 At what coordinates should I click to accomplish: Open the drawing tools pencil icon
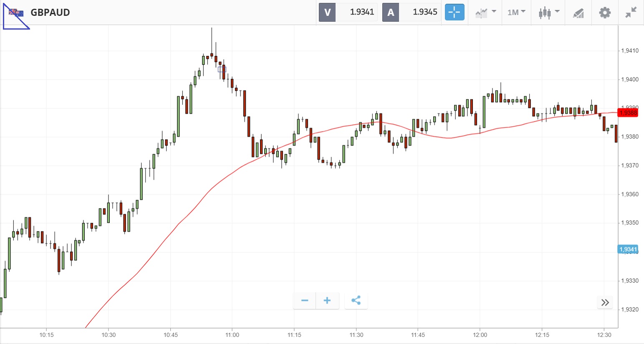tap(578, 13)
